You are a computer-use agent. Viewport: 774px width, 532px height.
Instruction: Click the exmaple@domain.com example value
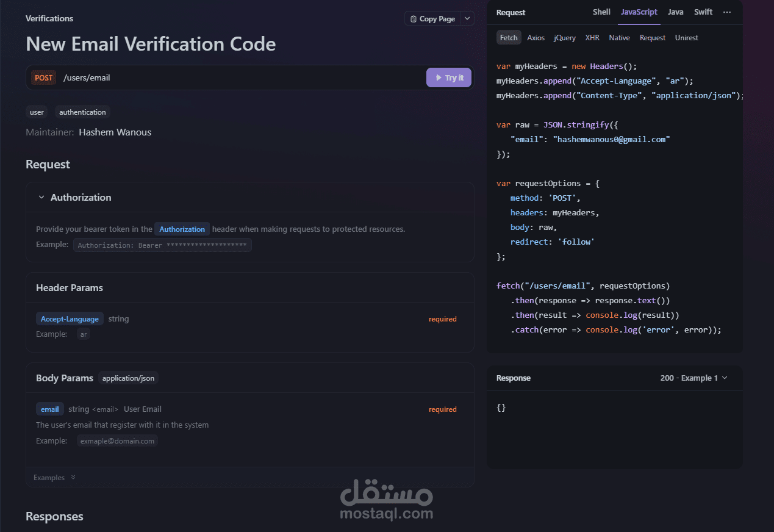click(x=117, y=440)
